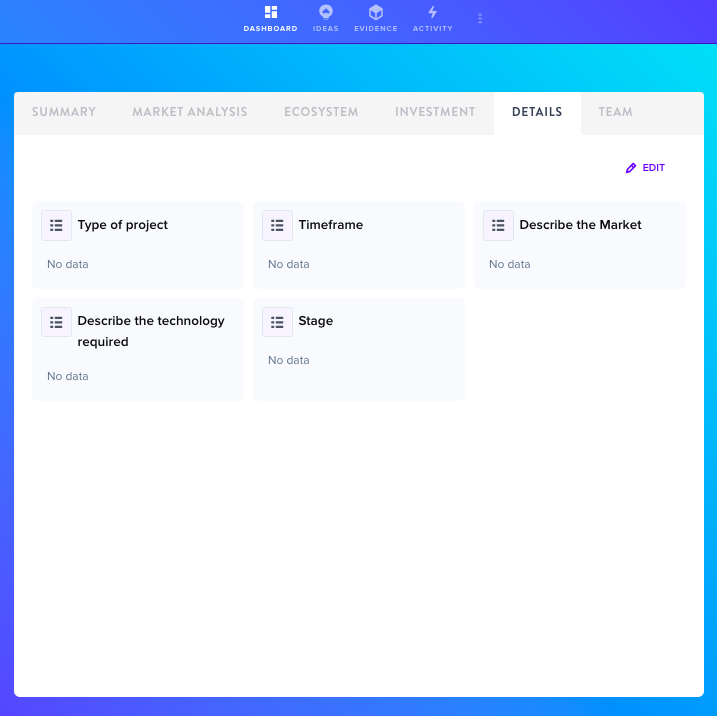Click the EVIDENCE label in navigation
717x716 pixels.
376,28
